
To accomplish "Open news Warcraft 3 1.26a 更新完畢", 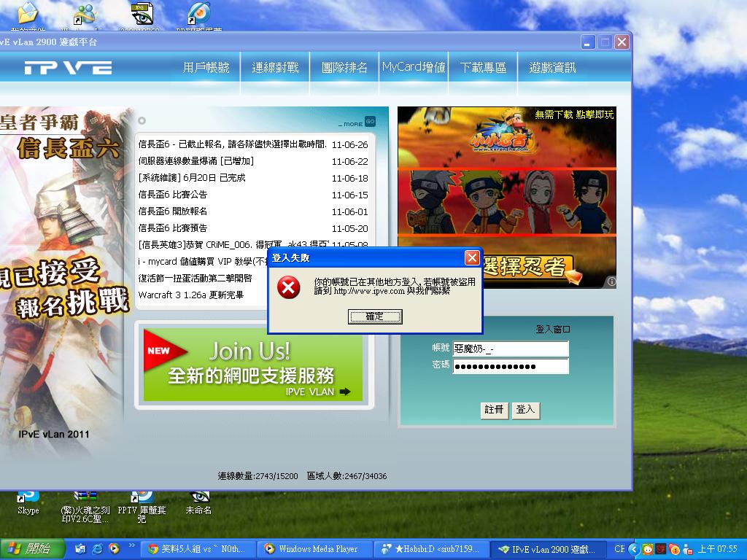I will (191, 295).
